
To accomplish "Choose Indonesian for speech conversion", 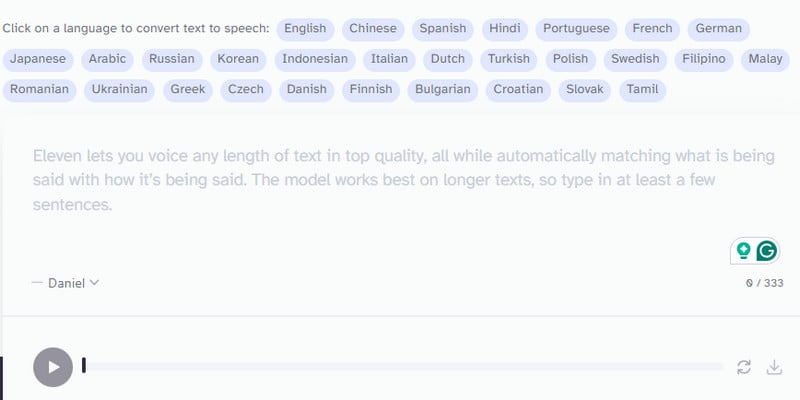I will pyautogui.click(x=315, y=60).
